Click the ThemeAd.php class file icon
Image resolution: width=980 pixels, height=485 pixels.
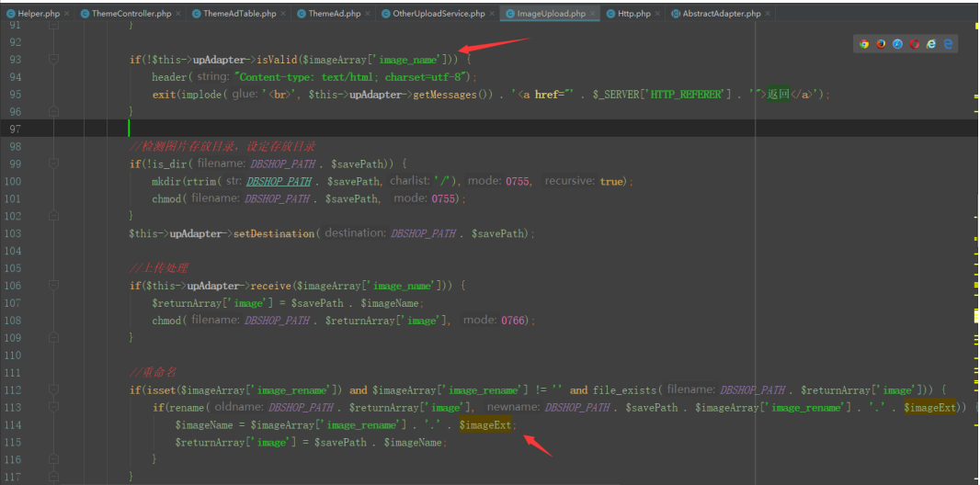click(x=302, y=13)
